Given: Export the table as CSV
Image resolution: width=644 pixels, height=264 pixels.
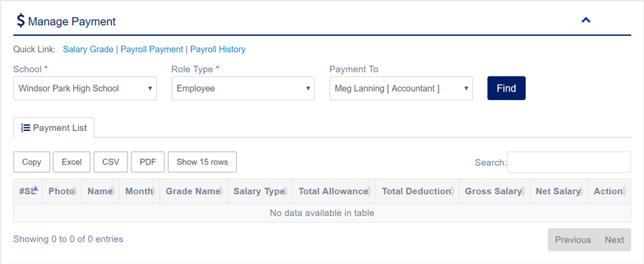Looking at the screenshot, I should pyautogui.click(x=111, y=162).
